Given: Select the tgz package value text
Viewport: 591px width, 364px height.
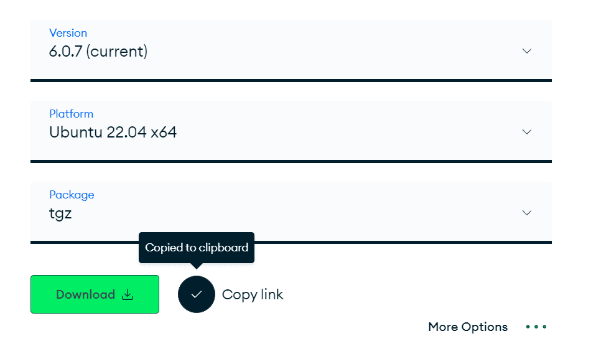Looking at the screenshot, I should pos(60,213).
